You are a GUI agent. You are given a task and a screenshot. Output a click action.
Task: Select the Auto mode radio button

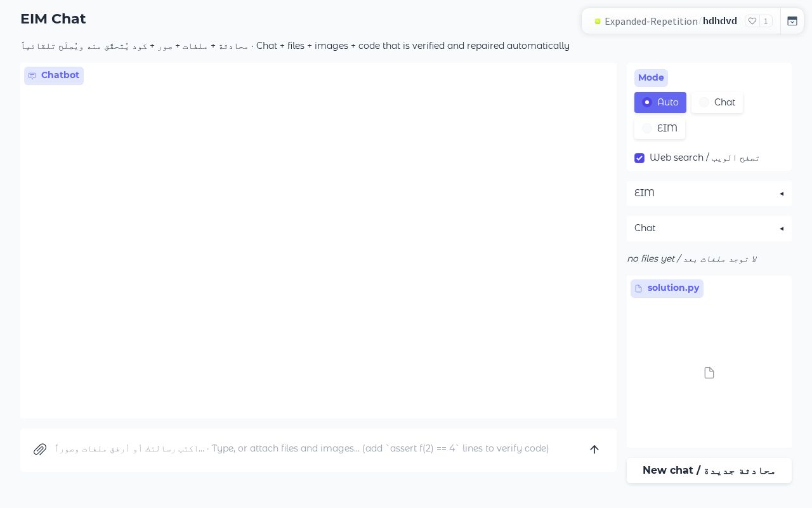coord(647,102)
